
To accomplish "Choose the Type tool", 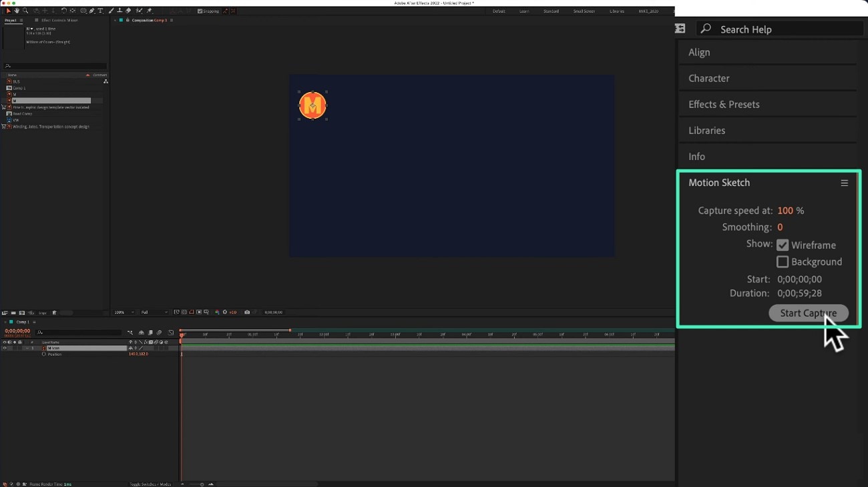I will point(100,11).
